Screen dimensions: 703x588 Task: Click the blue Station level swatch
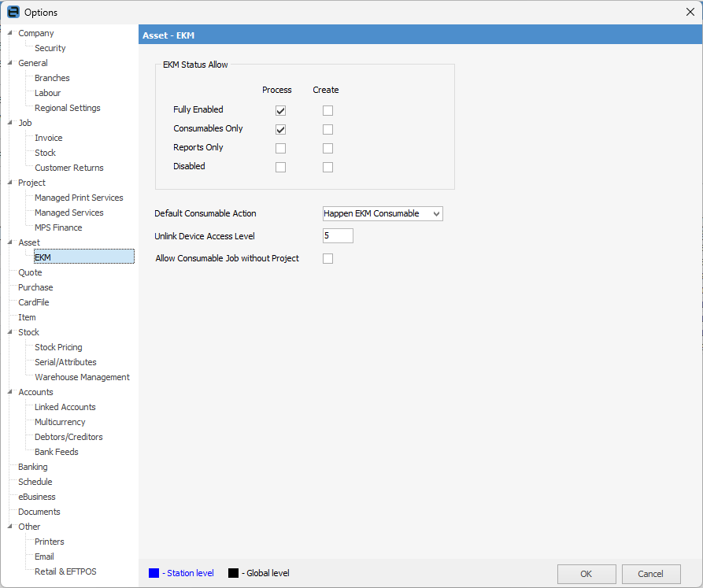[154, 573]
